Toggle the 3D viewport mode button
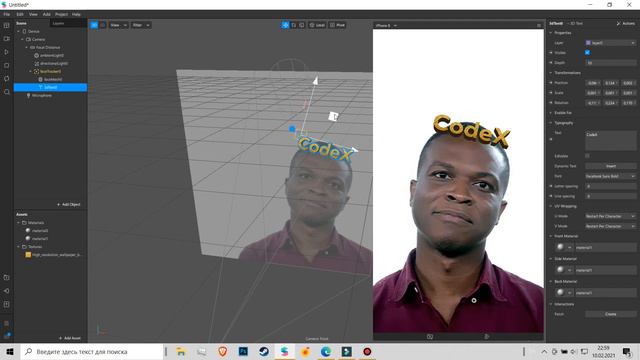Image resolution: width=640 pixels, height=360 pixels. point(94,25)
